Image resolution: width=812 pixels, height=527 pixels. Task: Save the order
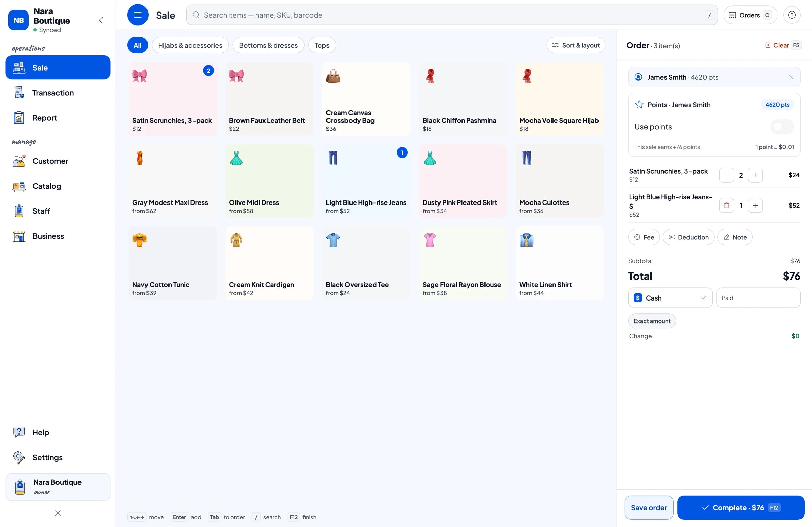649,508
